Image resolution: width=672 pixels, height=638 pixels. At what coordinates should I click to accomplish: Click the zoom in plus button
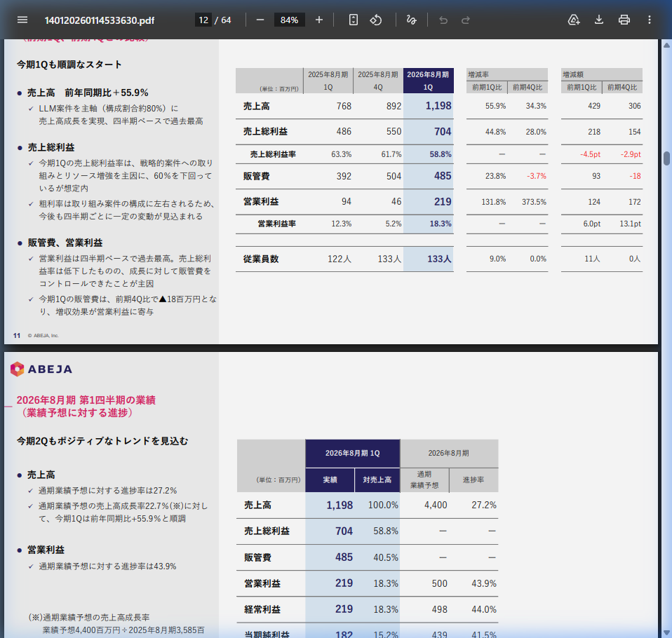coord(319,20)
